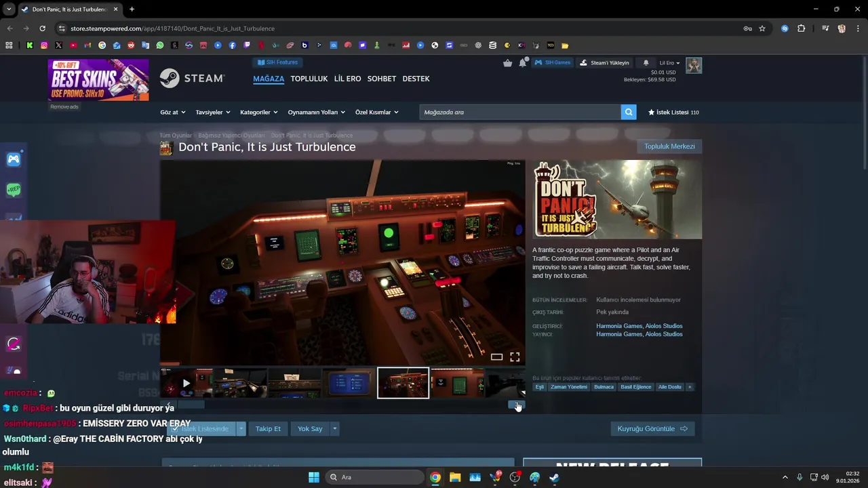Expand the Oynamanın Yolları dropdown

point(316,113)
